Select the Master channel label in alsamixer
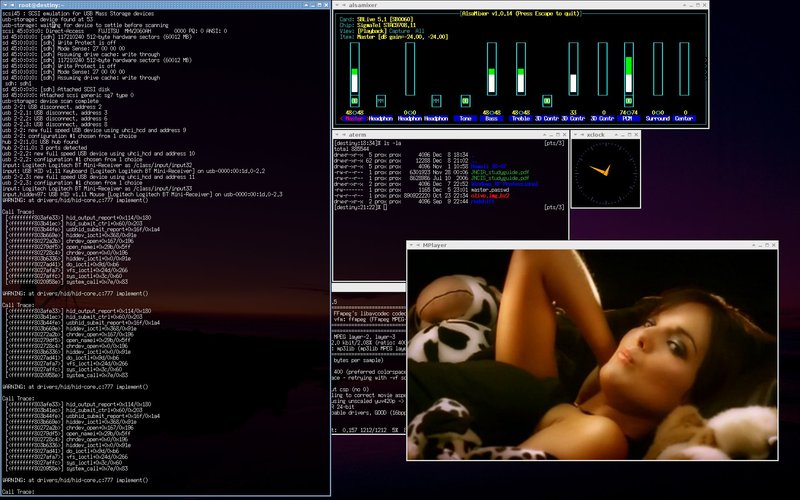The width and height of the screenshot is (800, 500). pos(354,118)
